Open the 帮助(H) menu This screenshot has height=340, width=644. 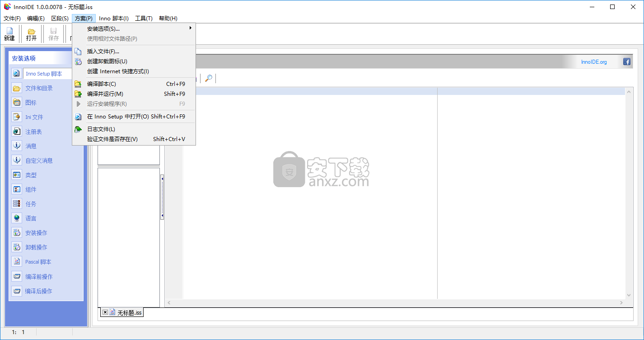(168, 19)
